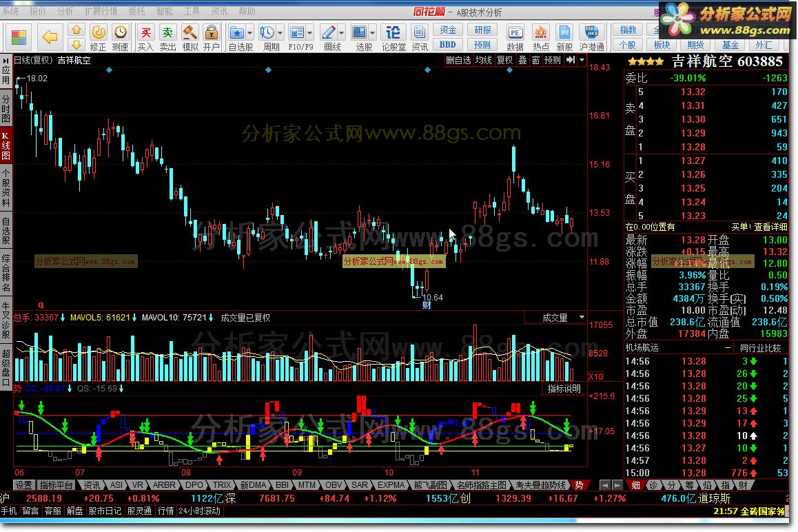The width and height of the screenshot is (798, 532).
Task: Click the 周期 period clock icon
Action: [267, 32]
